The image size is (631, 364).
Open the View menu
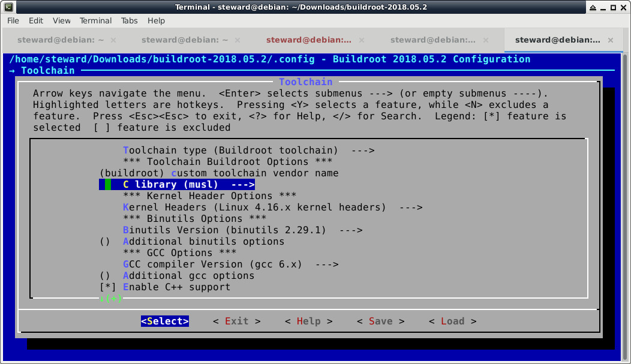62,20
